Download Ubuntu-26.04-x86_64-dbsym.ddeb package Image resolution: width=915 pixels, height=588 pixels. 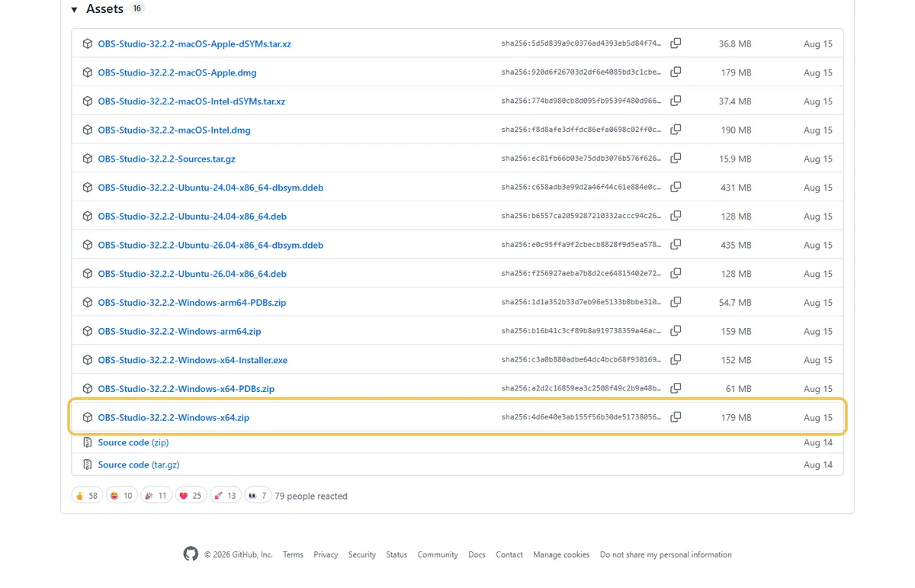tap(210, 245)
